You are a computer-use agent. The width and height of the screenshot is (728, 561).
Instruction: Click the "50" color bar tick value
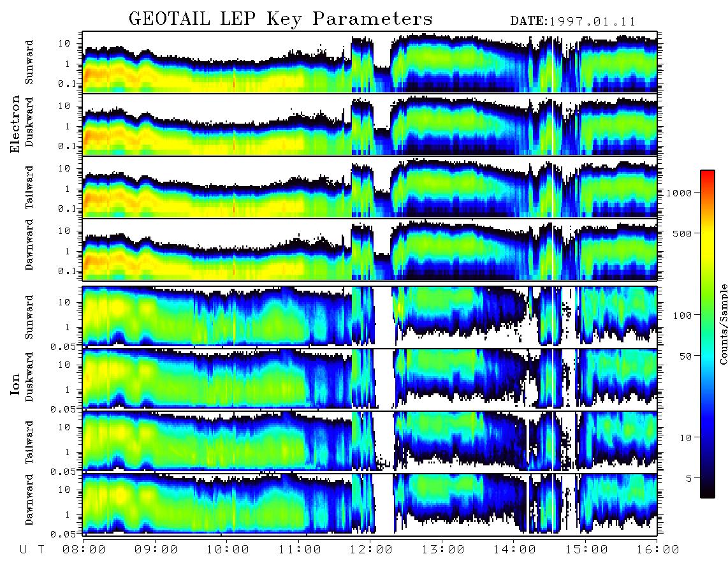point(685,356)
